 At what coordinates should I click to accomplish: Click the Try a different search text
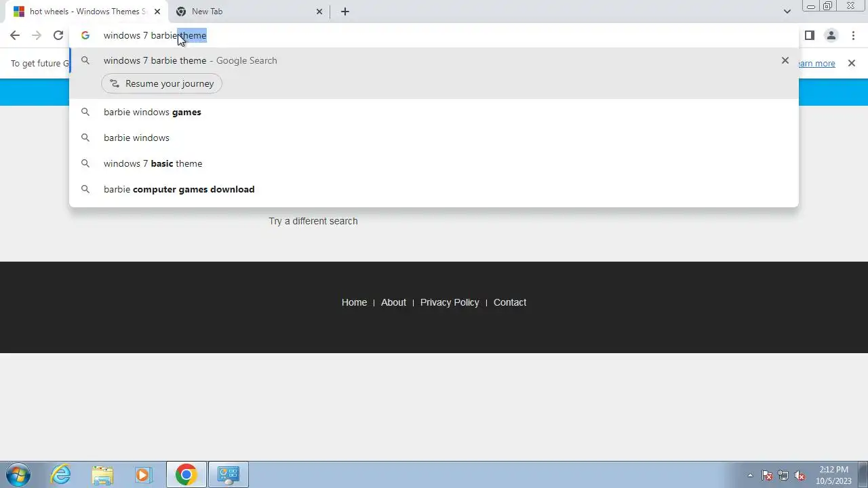313,221
